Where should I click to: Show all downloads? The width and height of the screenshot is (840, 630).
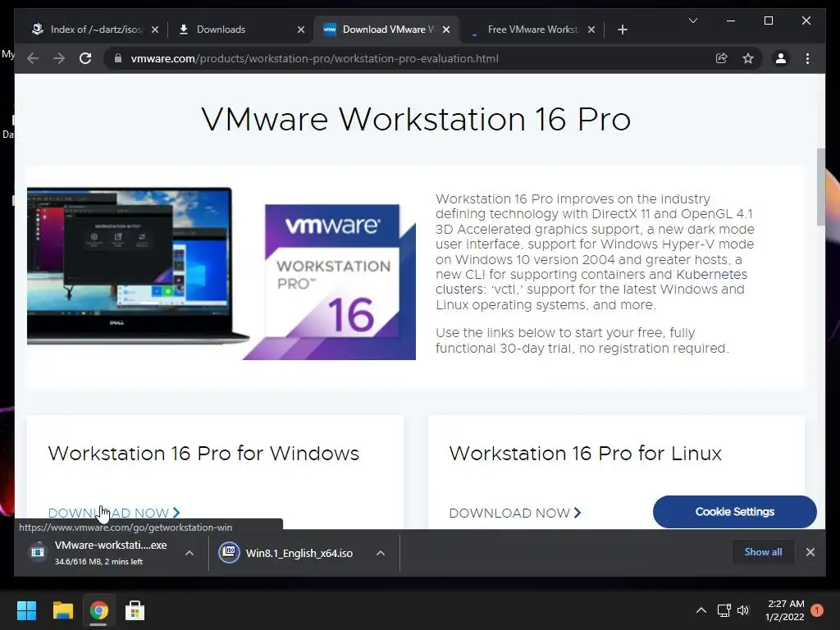[x=763, y=552]
